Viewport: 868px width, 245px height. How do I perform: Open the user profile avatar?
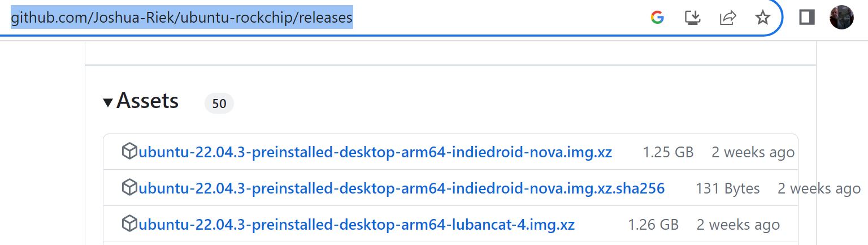pyautogui.click(x=841, y=18)
